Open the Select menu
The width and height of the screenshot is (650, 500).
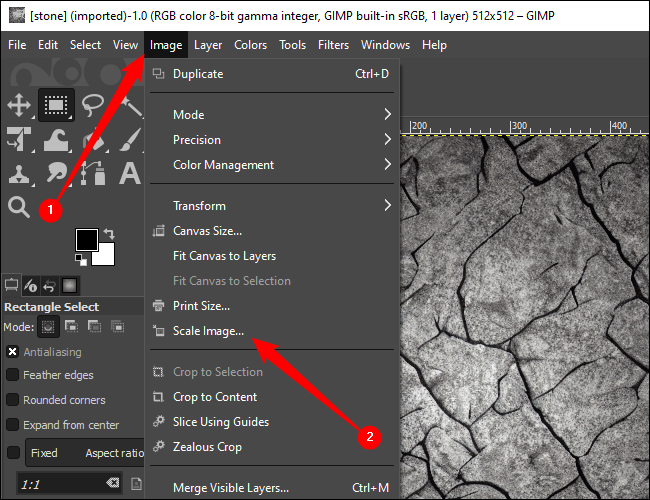[x=85, y=45]
